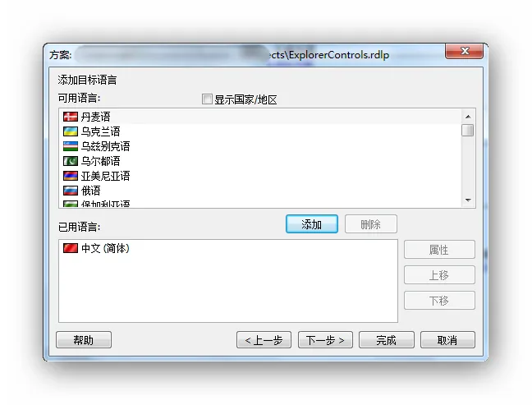Select 乌兹别克语 language entry
This screenshot has width=532, height=405.
point(260,146)
